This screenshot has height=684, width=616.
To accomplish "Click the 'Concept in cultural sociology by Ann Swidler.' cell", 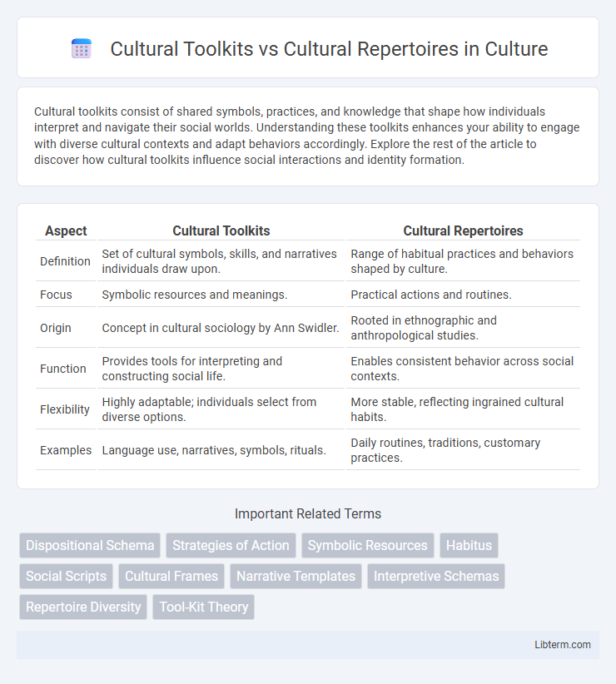I will coord(221,328).
